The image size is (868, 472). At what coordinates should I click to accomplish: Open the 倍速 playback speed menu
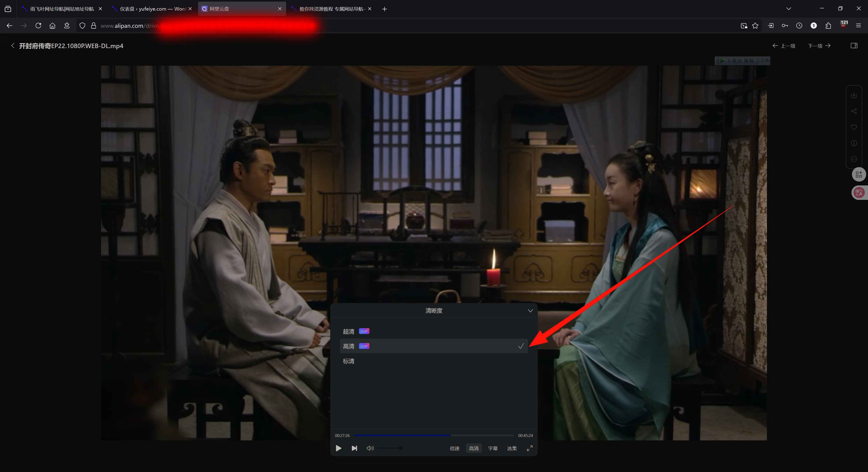[455, 449]
